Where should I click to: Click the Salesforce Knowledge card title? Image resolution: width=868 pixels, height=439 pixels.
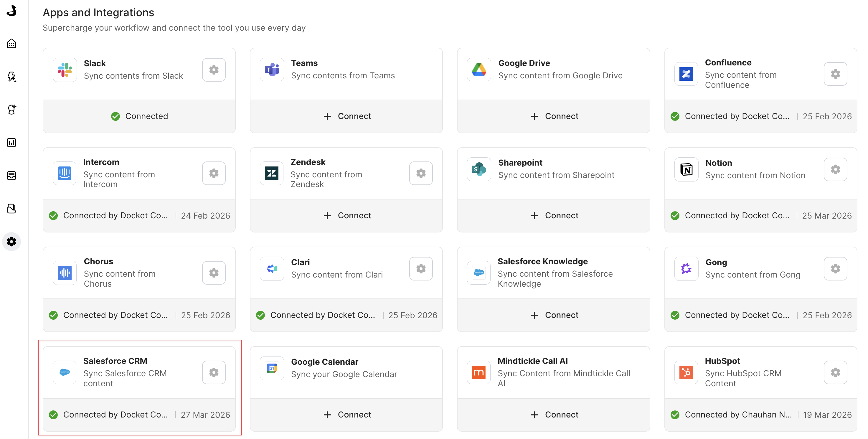pos(542,261)
